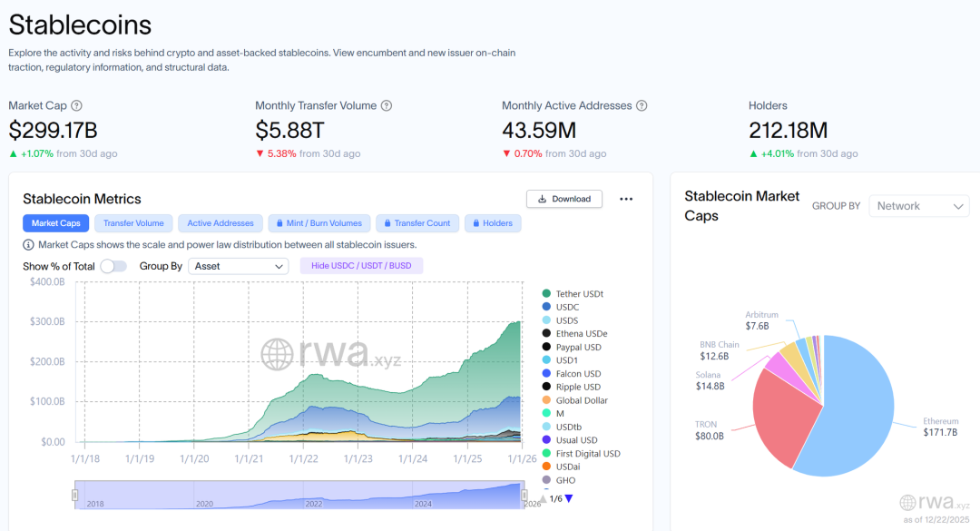Click the next legend page down arrow
Screen dimensions: 980x531
coord(569,498)
